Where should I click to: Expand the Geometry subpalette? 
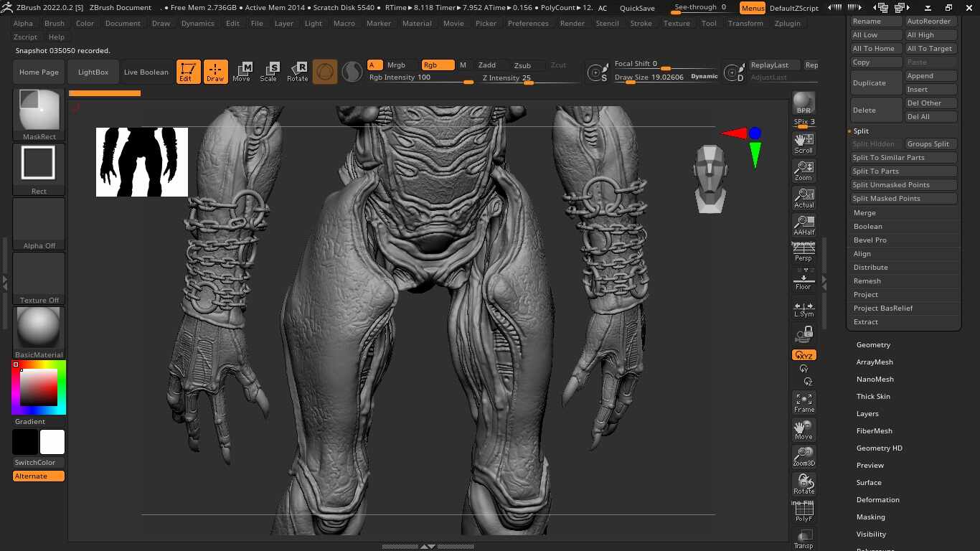(x=873, y=344)
